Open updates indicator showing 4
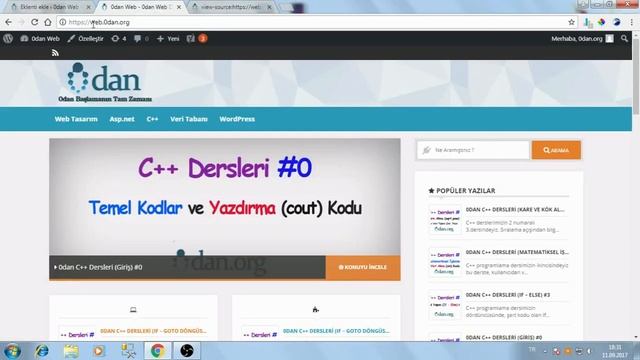640x360 pixels. point(119,38)
